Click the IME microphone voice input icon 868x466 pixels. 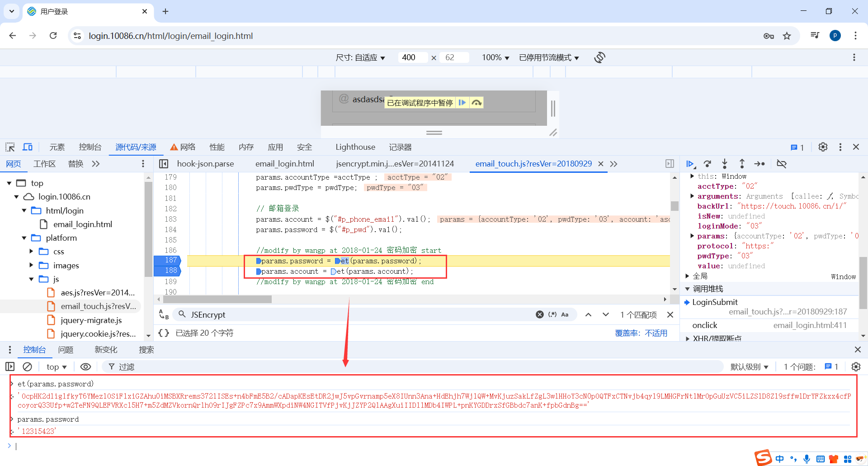(807, 459)
